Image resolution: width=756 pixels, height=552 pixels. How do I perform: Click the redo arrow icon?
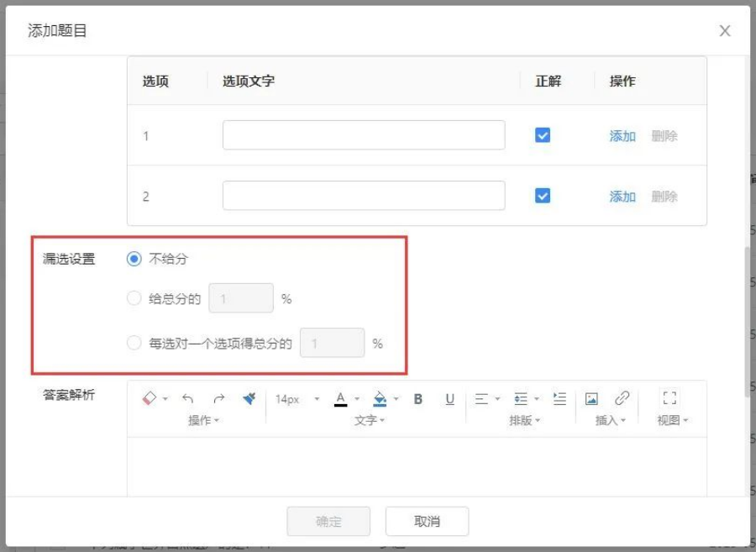coord(219,399)
